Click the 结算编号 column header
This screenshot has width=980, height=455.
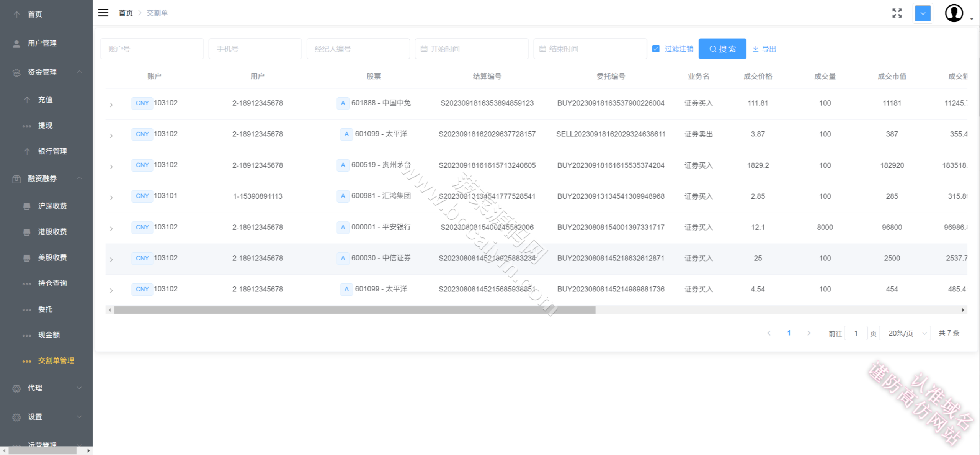pos(487,76)
